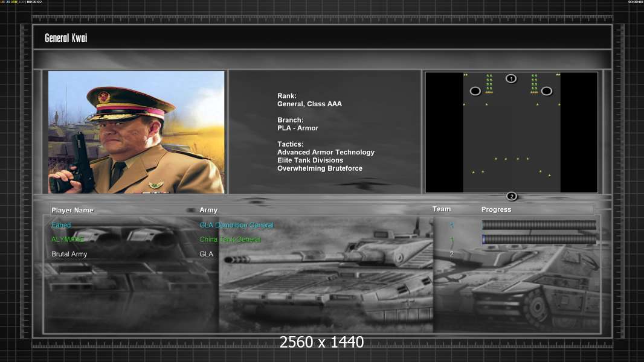Click the General Kwai title bar

pyautogui.click(x=321, y=38)
